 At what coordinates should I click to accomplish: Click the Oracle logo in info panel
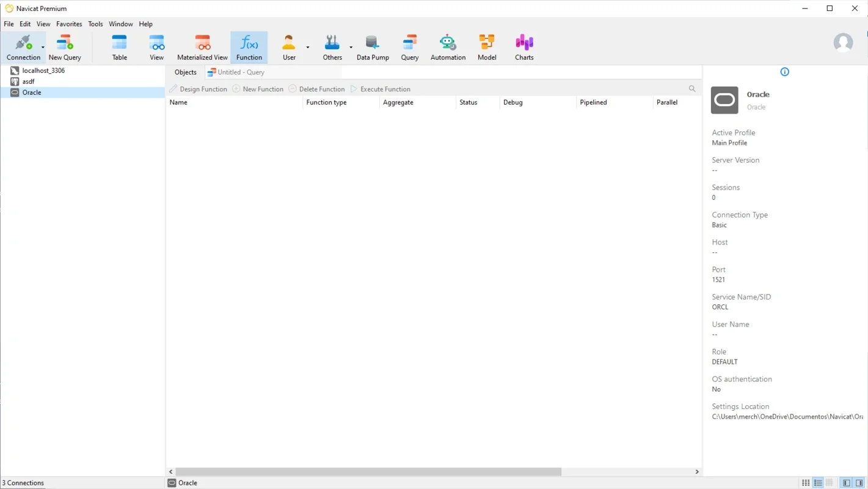click(724, 100)
